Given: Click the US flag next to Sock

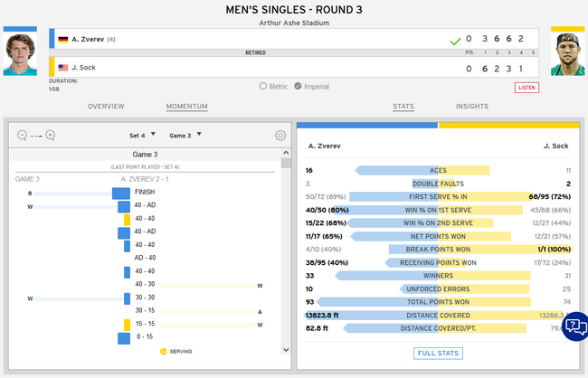Looking at the screenshot, I should click(62, 67).
